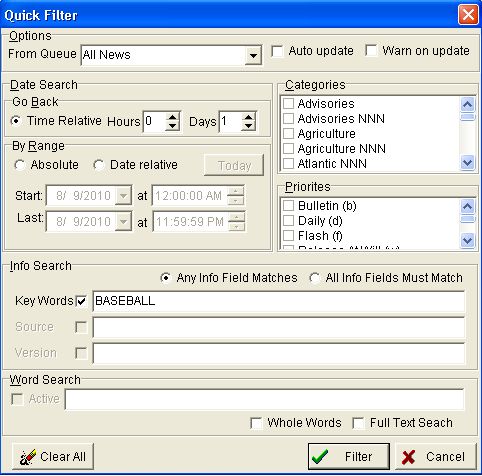Click the Clear All button
Viewport: 482px width, 476px height.
point(53,456)
